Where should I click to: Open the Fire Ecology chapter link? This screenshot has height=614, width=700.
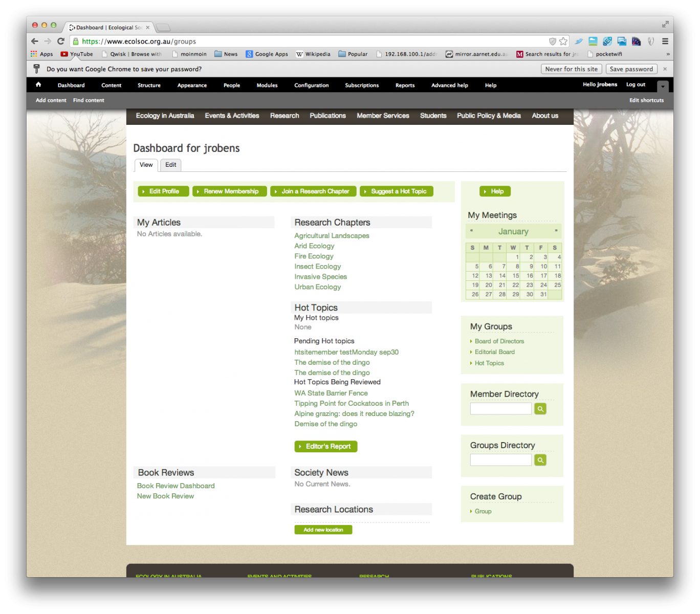click(x=314, y=256)
